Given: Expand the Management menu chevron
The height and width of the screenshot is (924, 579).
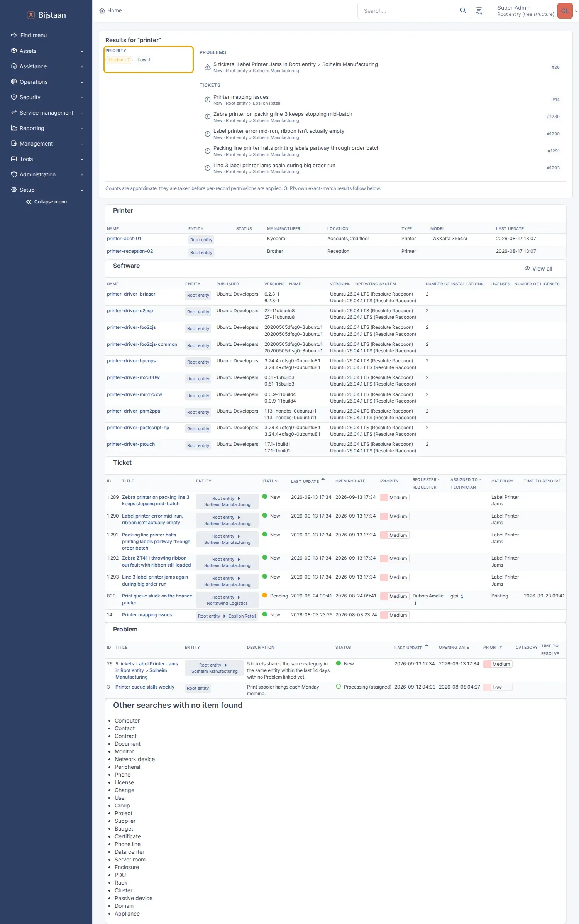Looking at the screenshot, I should pos(82,144).
